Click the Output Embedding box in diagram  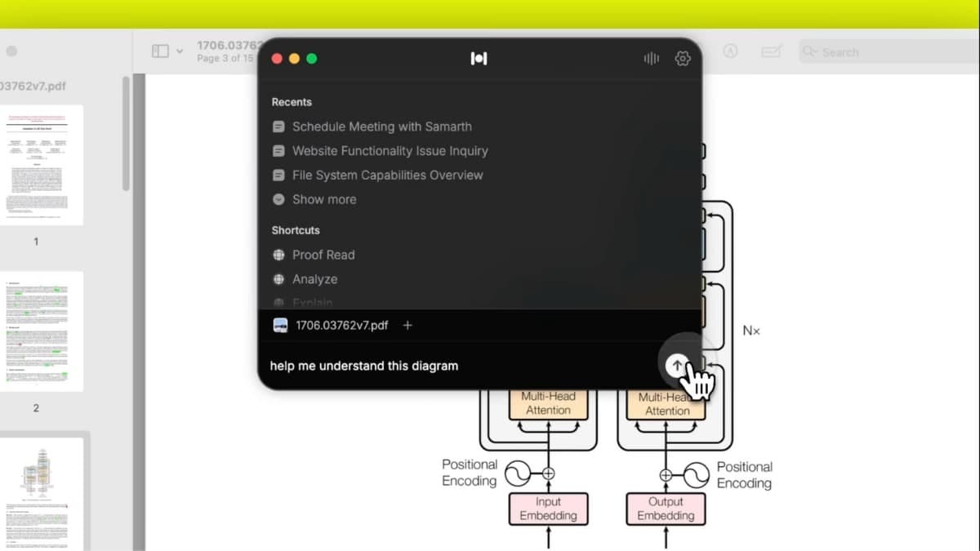click(666, 509)
